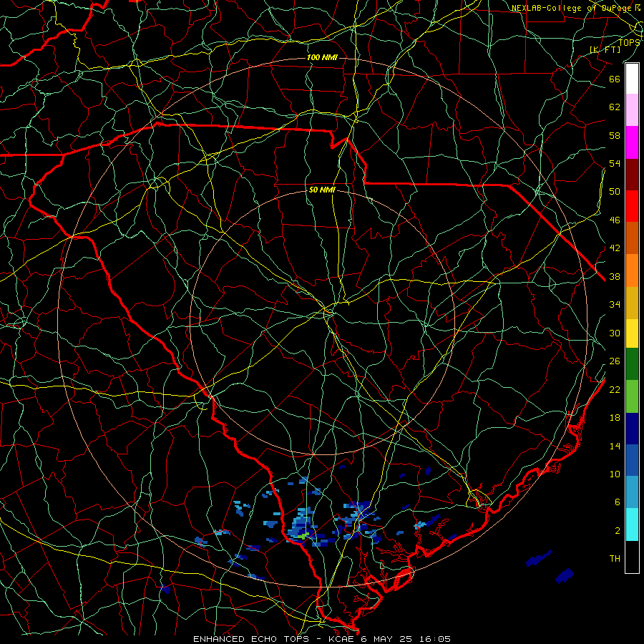Click the 42 value on the scale
The width and height of the screenshot is (644, 644).
(615, 248)
